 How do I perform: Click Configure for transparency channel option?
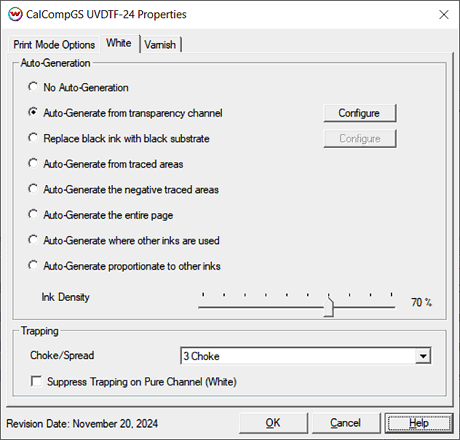pos(360,113)
